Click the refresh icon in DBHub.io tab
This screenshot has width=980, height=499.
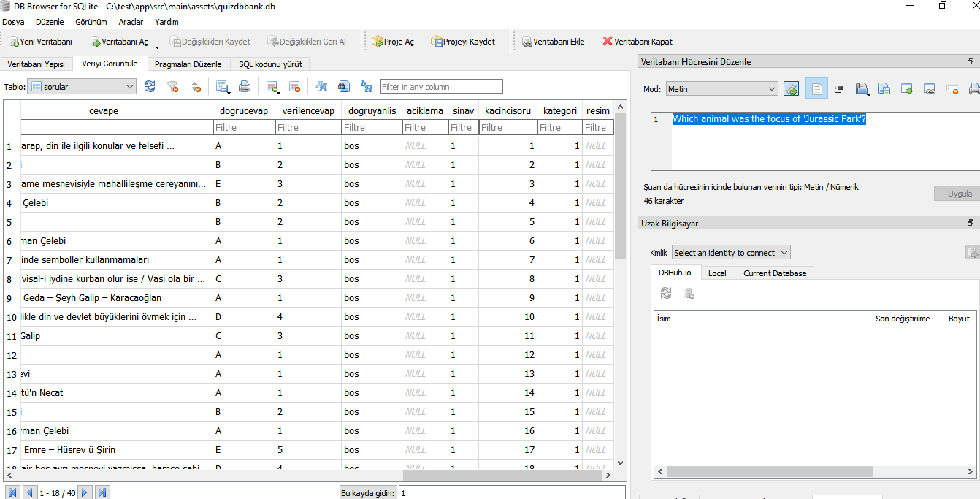tap(666, 293)
